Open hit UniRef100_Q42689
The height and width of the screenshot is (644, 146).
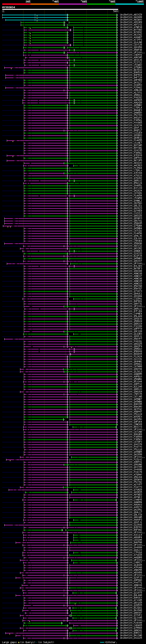point(131,17)
